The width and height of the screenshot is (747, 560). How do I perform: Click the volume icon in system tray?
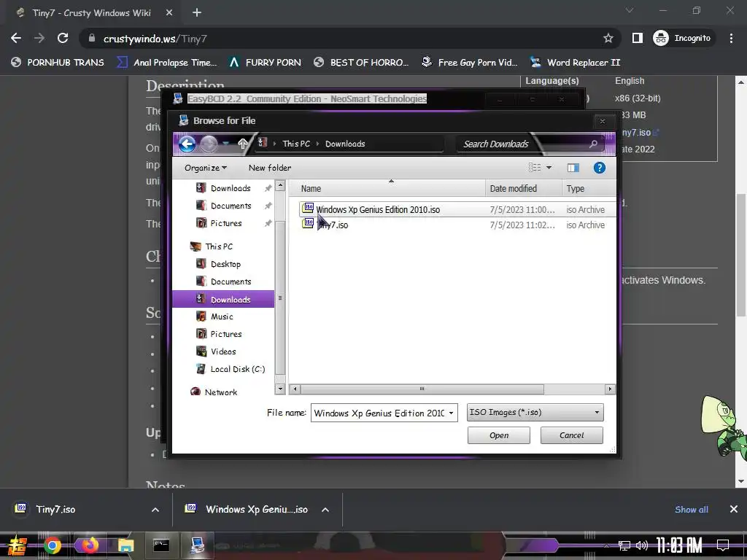coord(642,545)
